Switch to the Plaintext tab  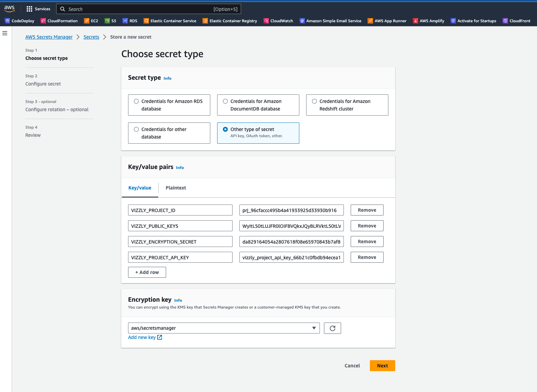point(176,188)
